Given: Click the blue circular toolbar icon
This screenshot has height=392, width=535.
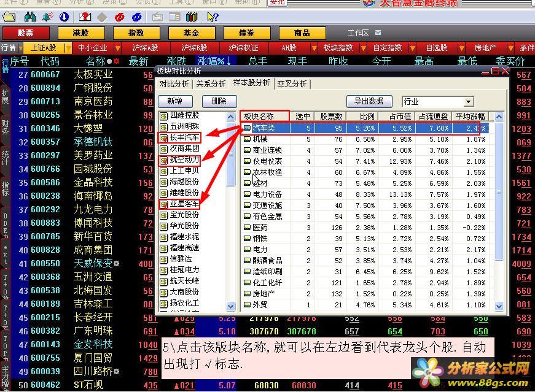Looking at the screenshot, I should 137,17.
